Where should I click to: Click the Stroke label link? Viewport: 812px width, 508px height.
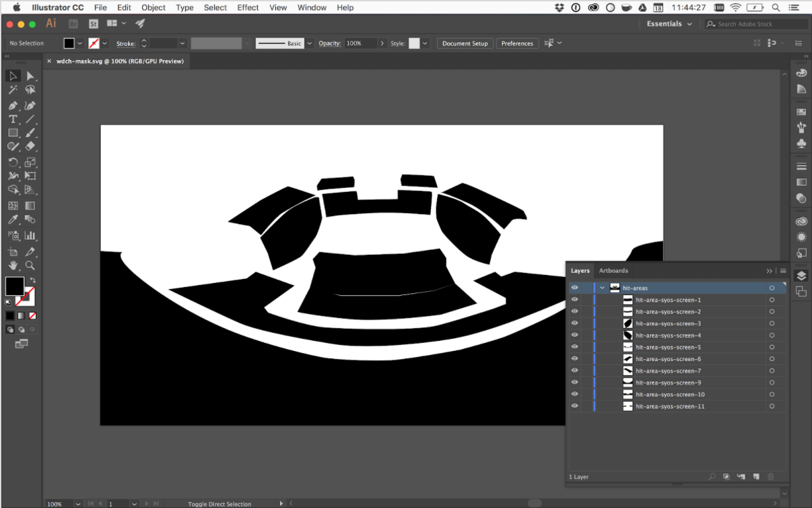126,43
